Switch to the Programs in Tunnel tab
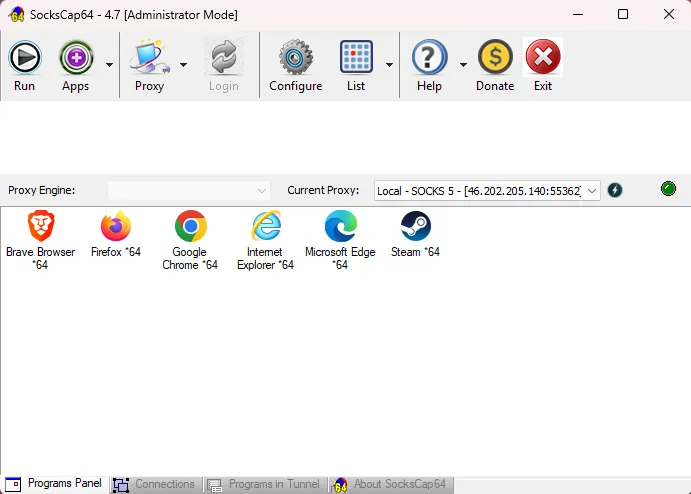The width and height of the screenshot is (691, 494). tap(264, 484)
